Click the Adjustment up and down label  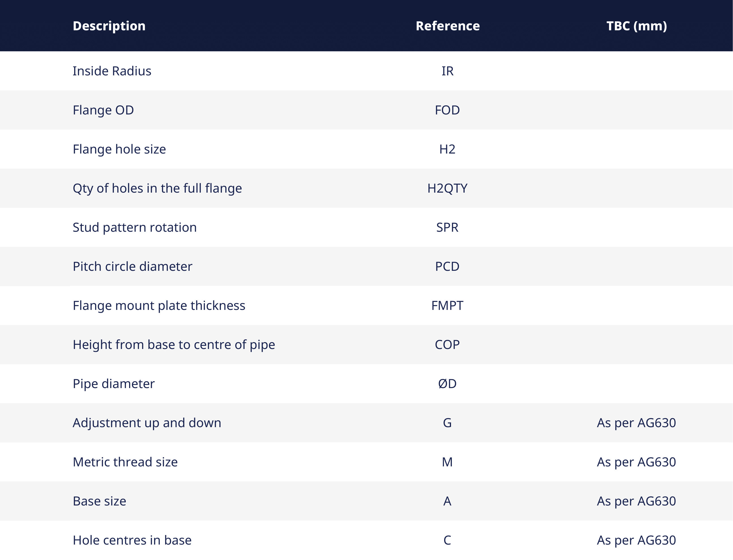click(147, 423)
